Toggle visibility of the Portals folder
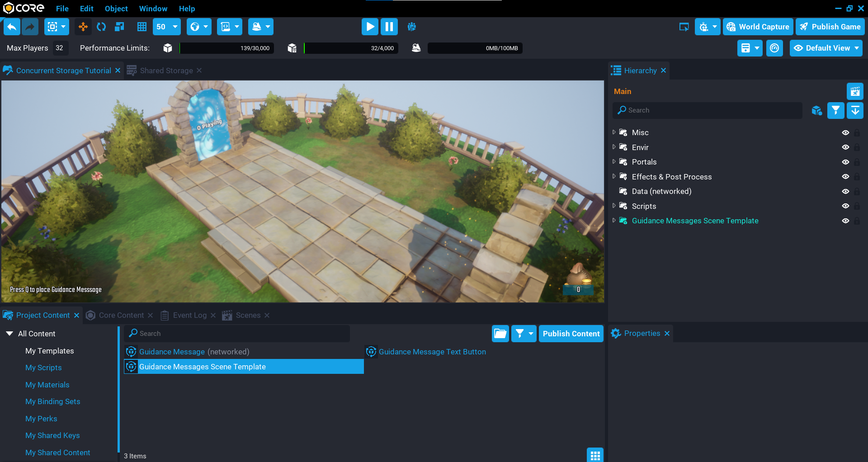 coord(845,162)
